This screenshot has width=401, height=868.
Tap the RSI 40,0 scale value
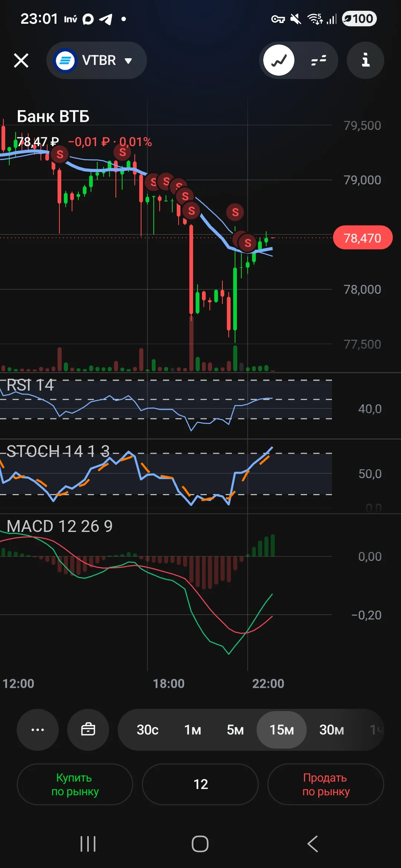click(x=370, y=409)
